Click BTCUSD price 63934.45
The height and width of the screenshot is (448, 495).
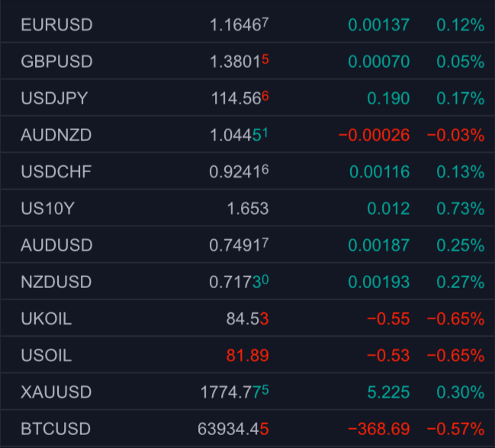click(x=233, y=429)
